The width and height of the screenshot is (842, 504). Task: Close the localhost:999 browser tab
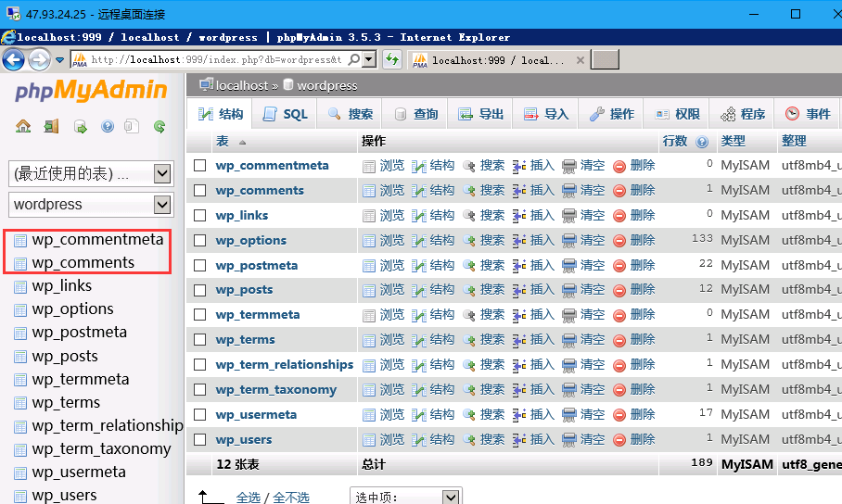(580, 60)
